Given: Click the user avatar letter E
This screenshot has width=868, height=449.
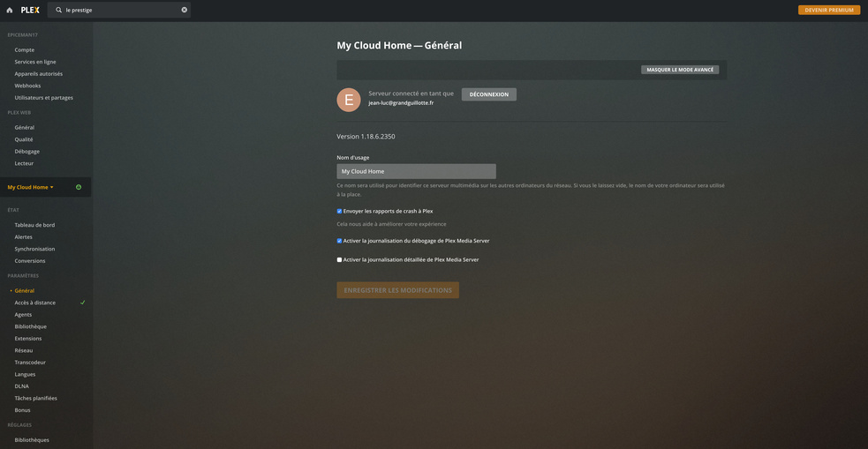Looking at the screenshot, I should coord(349,100).
